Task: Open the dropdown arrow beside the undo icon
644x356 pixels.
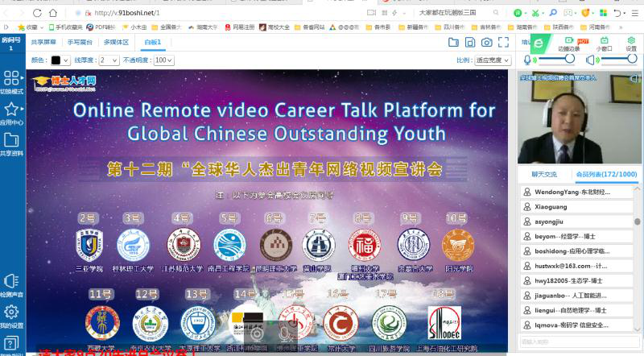Action: pyautogui.click(x=625, y=14)
